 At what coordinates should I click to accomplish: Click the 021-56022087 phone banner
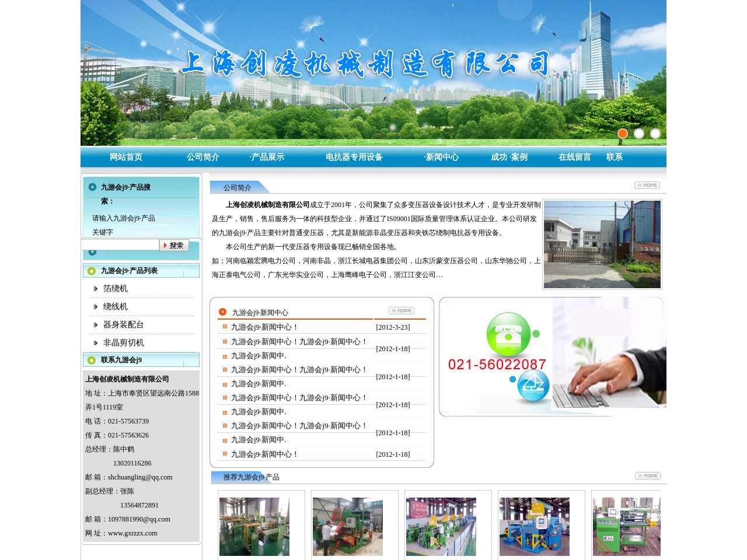[496, 364]
